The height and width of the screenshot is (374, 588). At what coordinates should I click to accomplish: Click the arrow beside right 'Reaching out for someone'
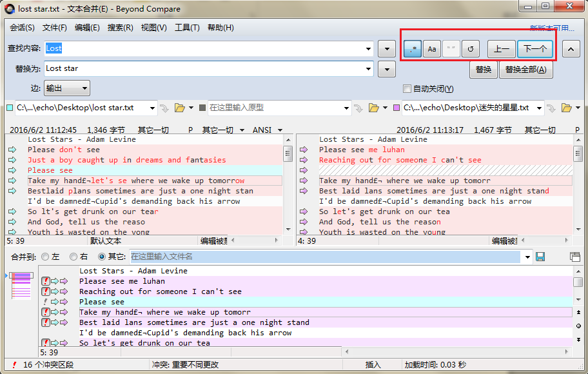[304, 160]
